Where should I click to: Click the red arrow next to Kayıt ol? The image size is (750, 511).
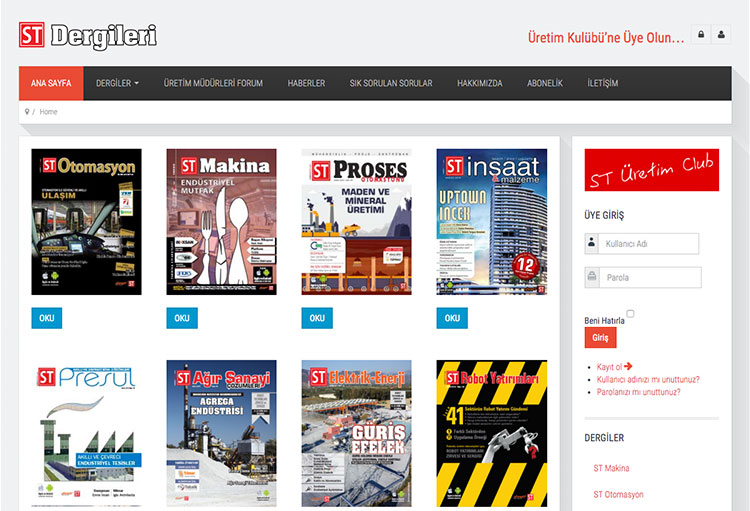click(628, 367)
